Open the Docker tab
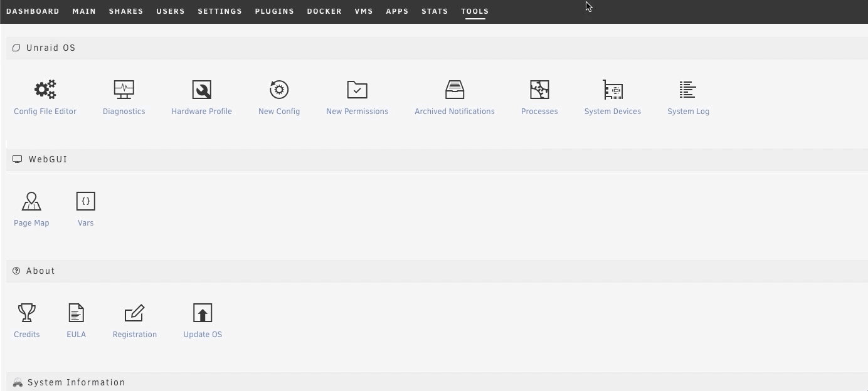The height and width of the screenshot is (391, 868). [x=324, y=11]
